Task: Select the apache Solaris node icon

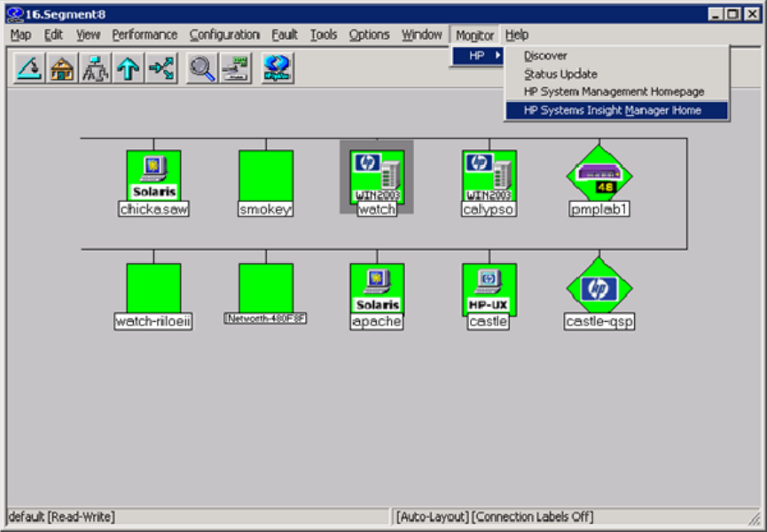Action: (x=377, y=289)
